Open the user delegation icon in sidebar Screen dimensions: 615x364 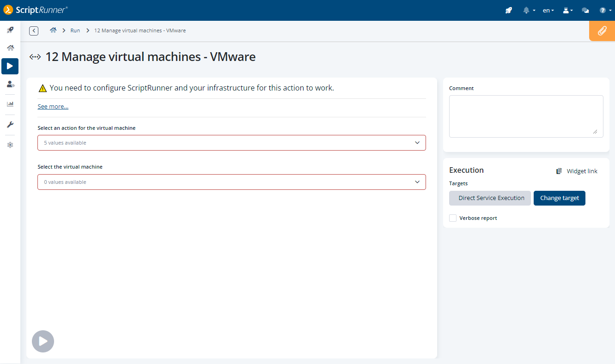10,84
